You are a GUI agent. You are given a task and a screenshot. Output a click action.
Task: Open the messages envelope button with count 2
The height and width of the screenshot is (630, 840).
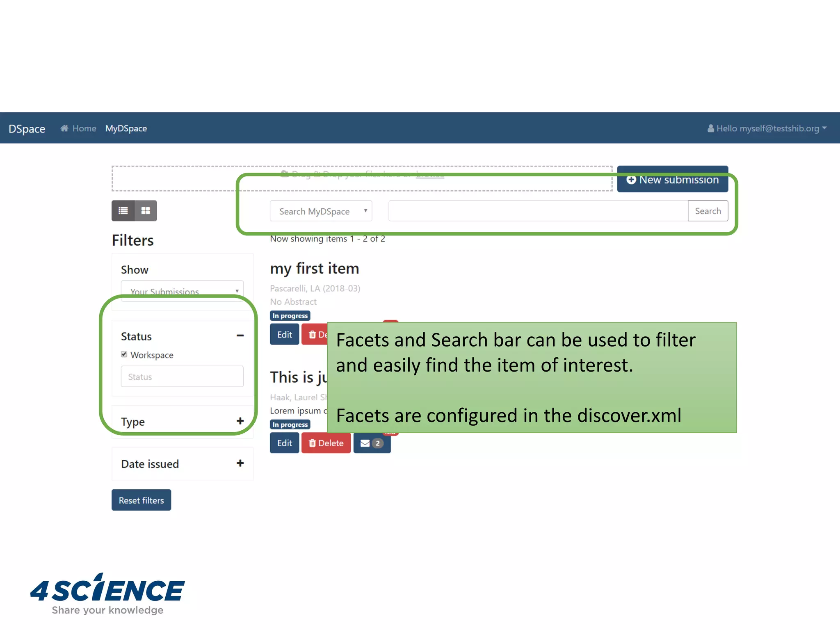pos(372,443)
